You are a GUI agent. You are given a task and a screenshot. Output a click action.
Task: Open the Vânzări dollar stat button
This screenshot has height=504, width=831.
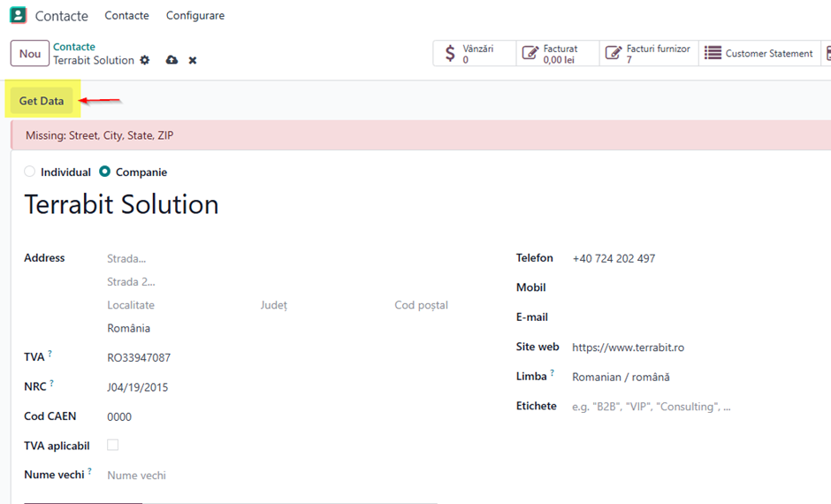point(475,54)
